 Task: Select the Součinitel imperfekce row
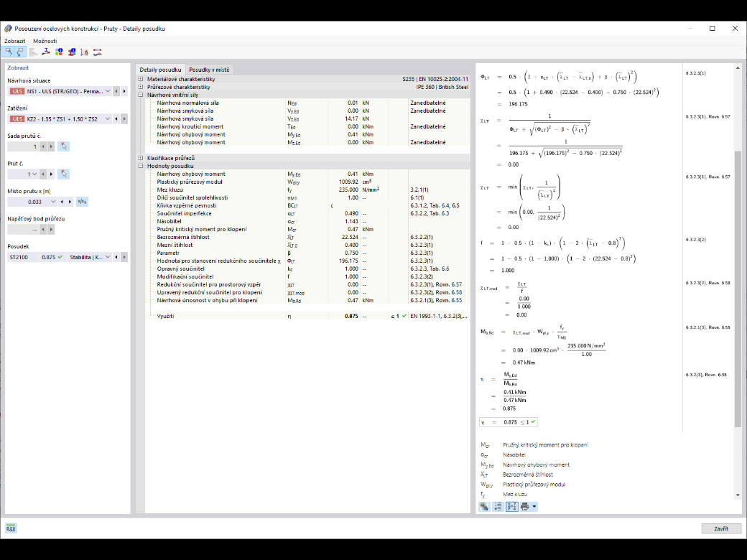click(x=307, y=213)
